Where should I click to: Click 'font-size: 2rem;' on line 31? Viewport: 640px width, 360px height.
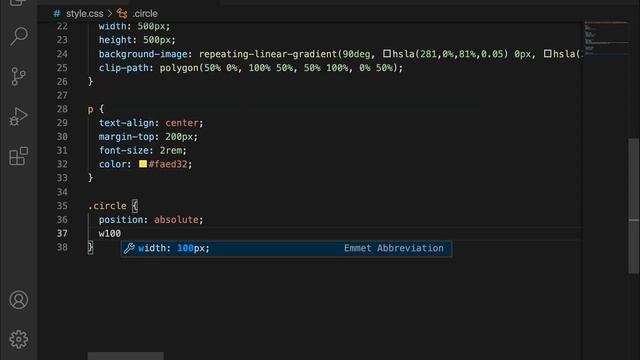[x=142, y=150]
